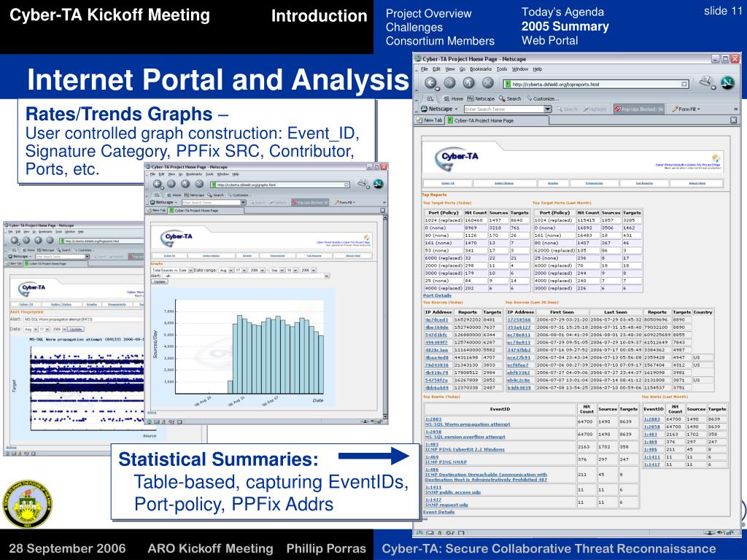Viewport: 747px width, 560px height.
Task: Click Reload button in the graphs Netscape window
Action: 185,184
